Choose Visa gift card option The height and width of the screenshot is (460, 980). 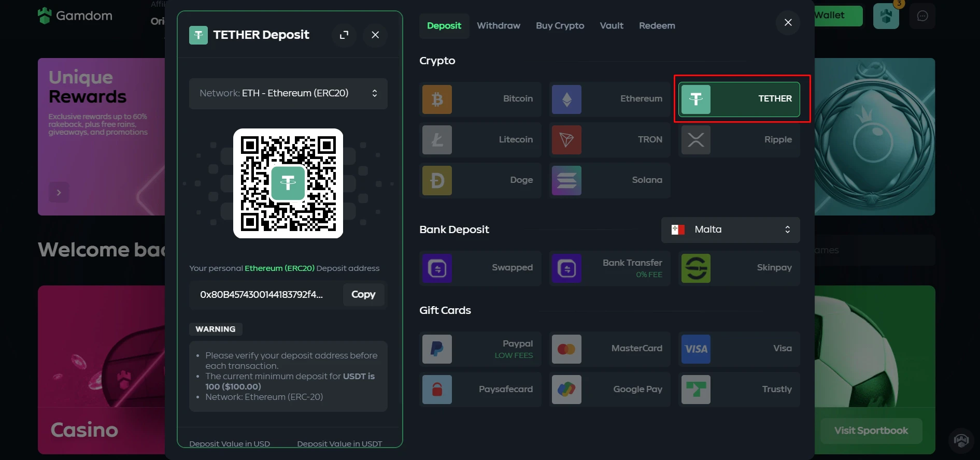click(x=739, y=349)
